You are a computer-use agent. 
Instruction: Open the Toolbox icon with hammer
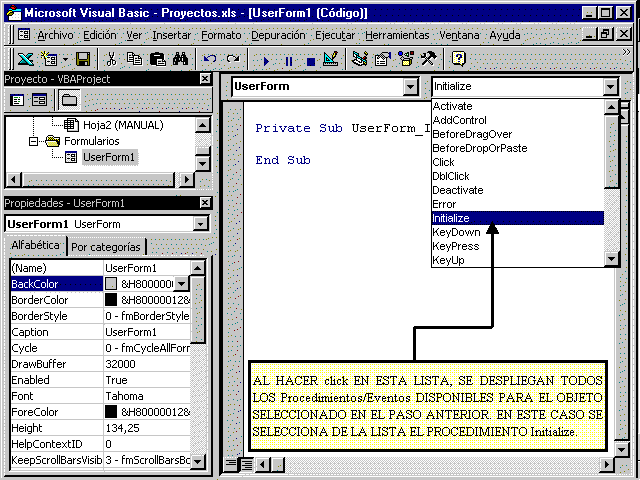(429, 59)
